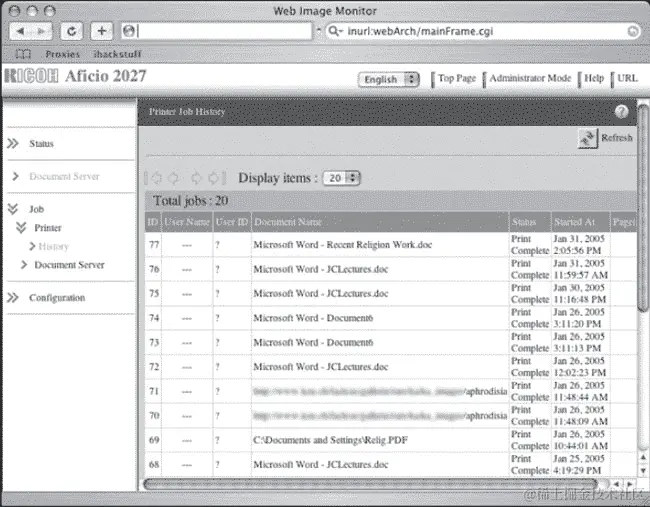Open the Display items dropdown

342,178
